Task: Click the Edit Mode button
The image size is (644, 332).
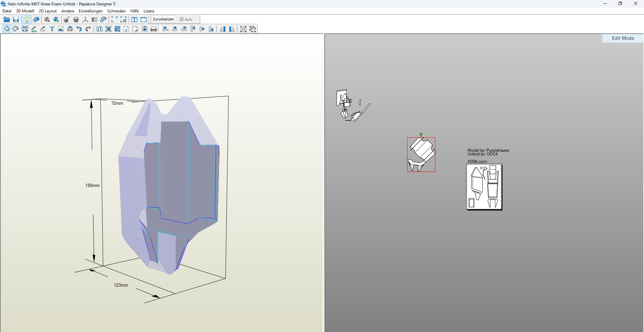Action: tap(623, 38)
